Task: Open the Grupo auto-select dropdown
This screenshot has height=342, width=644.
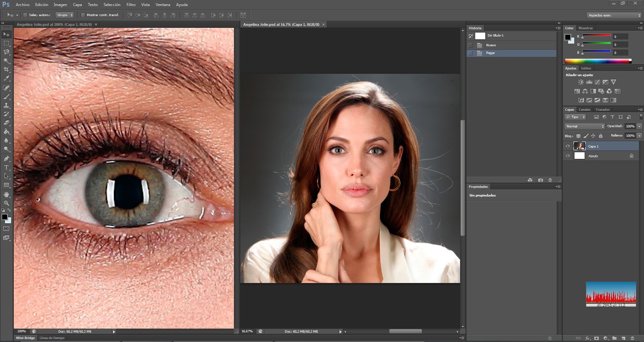Action: click(x=64, y=15)
